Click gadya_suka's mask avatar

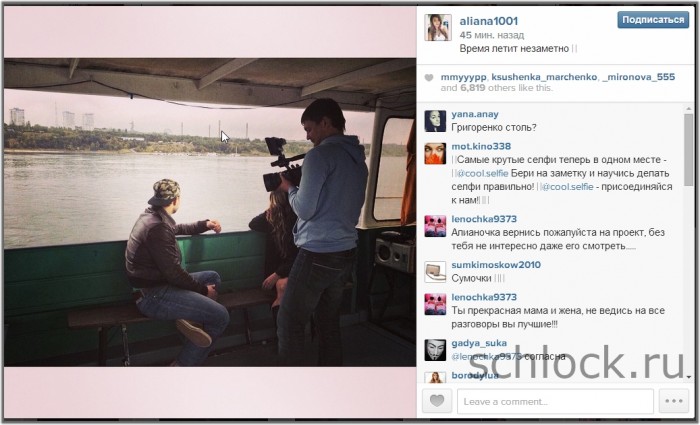tap(435, 350)
